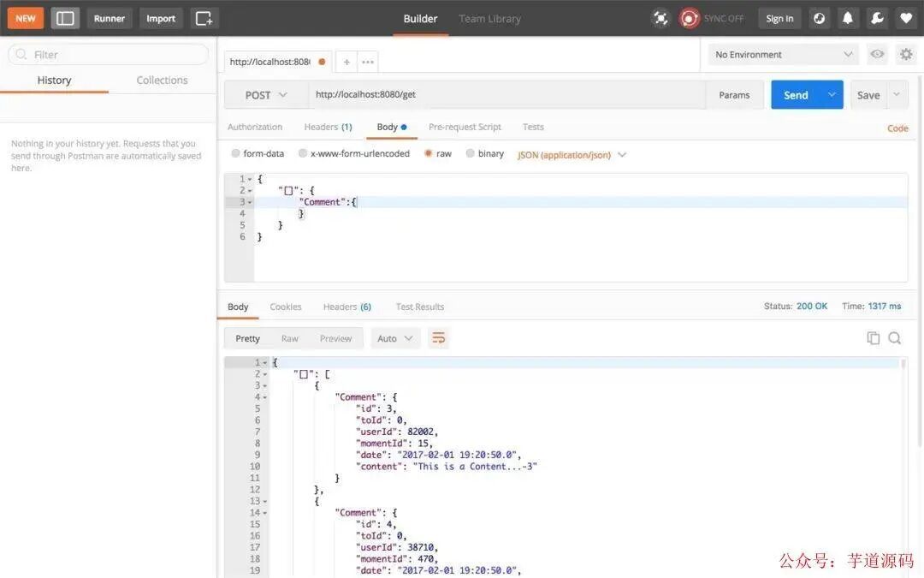Save the request
Viewport: 924px width, 578px height.
tap(868, 95)
